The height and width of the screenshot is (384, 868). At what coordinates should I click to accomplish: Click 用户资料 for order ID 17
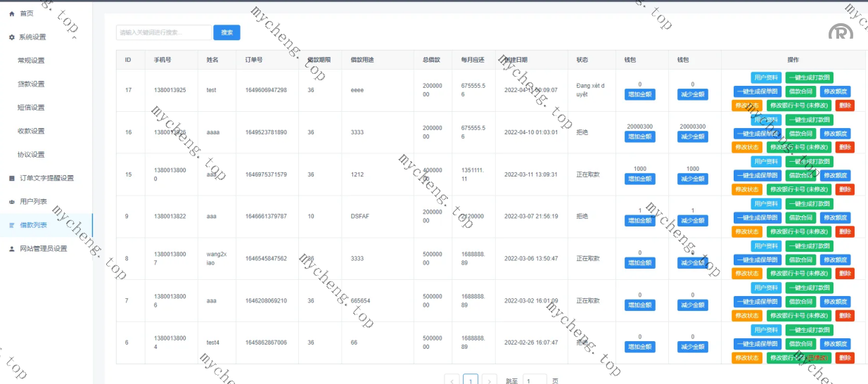pyautogui.click(x=765, y=77)
